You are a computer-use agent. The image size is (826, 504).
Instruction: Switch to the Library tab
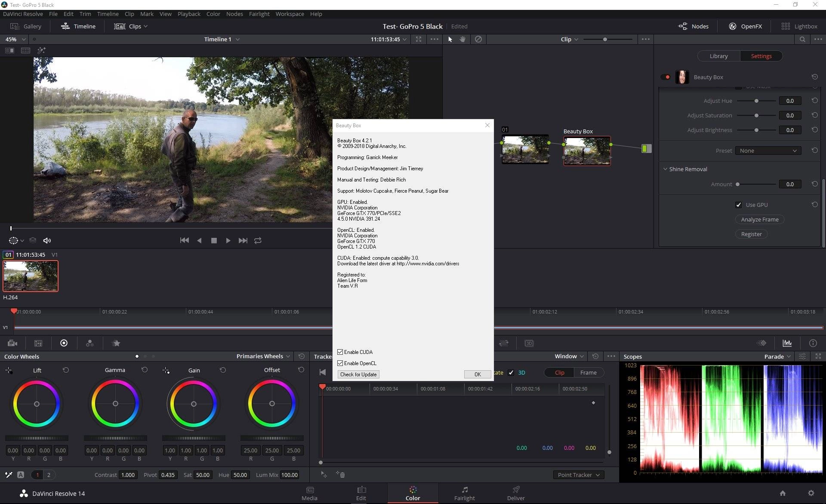click(718, 56)
